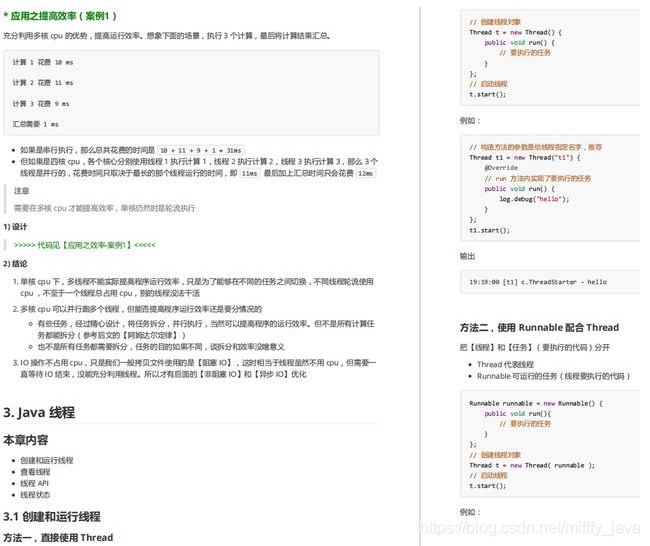This screenshot has width=650, height=546.
Task: Click the inline code '10 + 11 + 9 + 1 = 31ms'
Action: coord(201,150)
